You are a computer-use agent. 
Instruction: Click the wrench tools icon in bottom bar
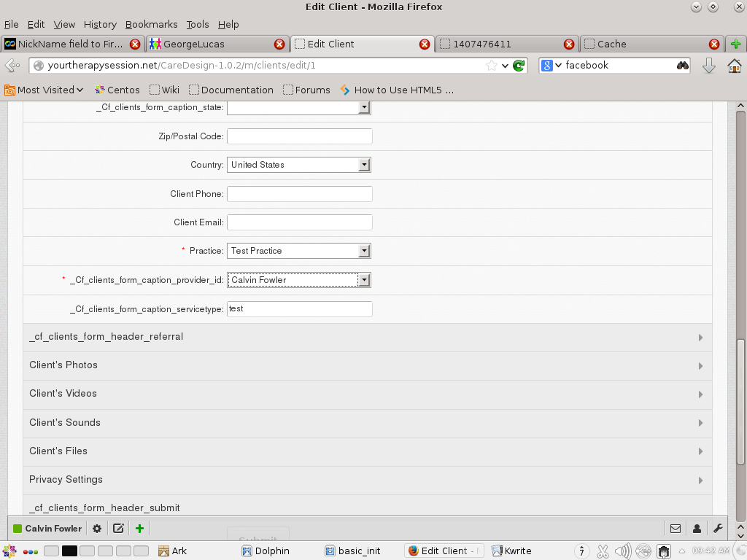click(x=718, y=529)
